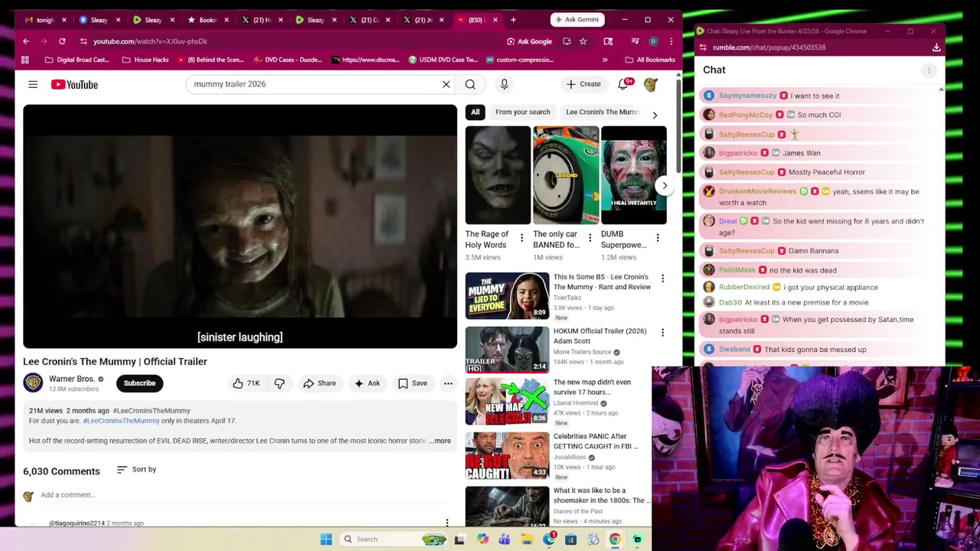
Task: Open site information icon in address bar
Action: (85, 41)
